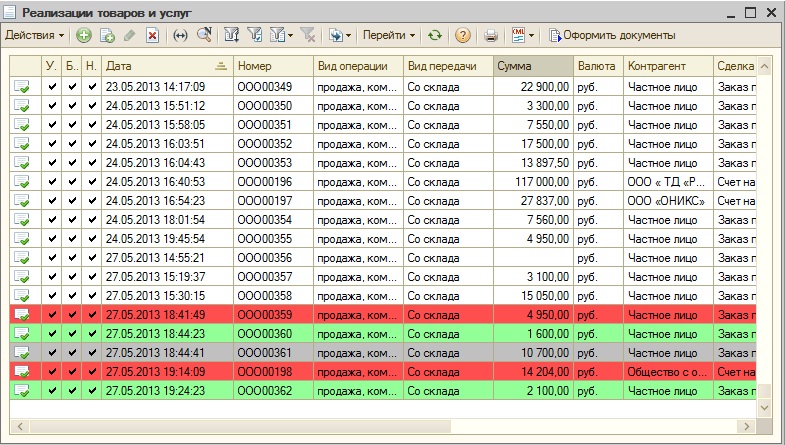Toggle the Н. checkmark in row 00000351
This screenshot has height=445, width=785.
tap(92, 125)
